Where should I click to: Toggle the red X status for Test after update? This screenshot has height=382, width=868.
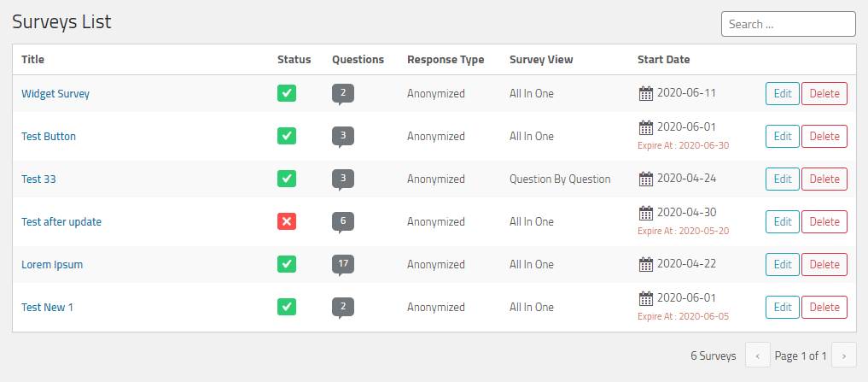point(287,221)
